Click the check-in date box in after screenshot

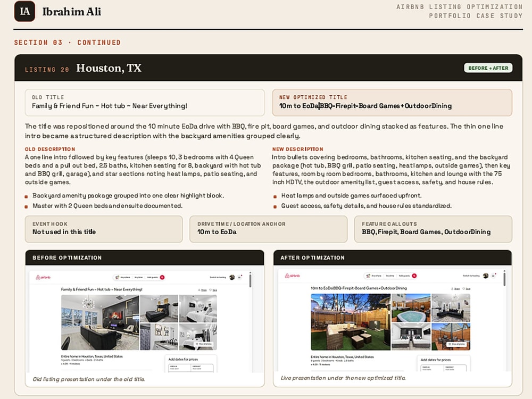tap(432, 368)
